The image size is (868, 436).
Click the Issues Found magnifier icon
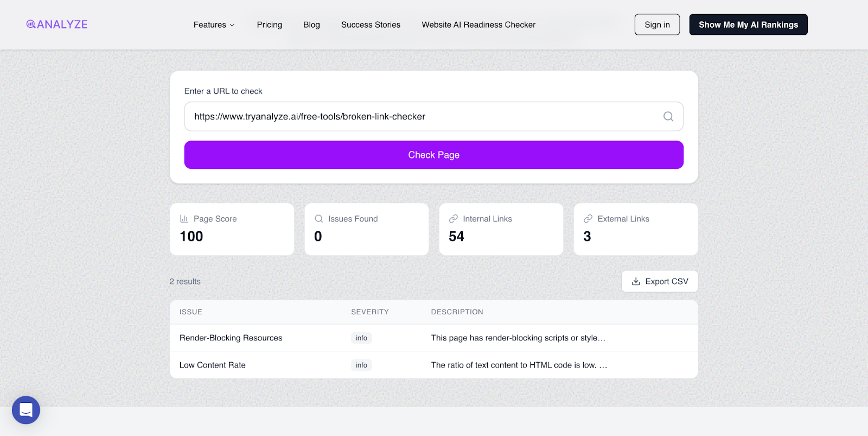[x=319, y=219]
